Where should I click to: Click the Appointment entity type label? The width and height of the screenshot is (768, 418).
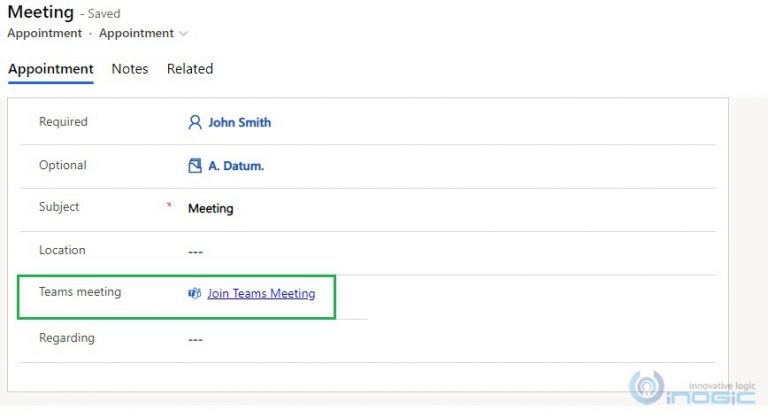pos(45,33)
